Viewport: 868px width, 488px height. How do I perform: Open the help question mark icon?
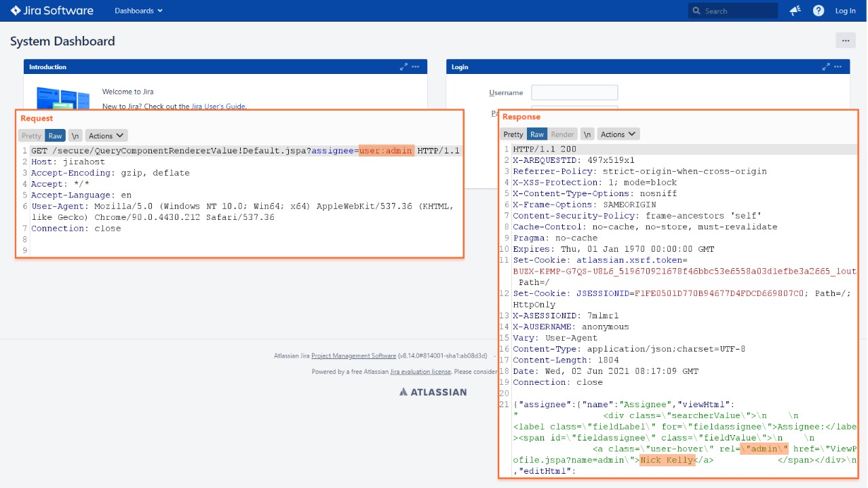(818, 11)
